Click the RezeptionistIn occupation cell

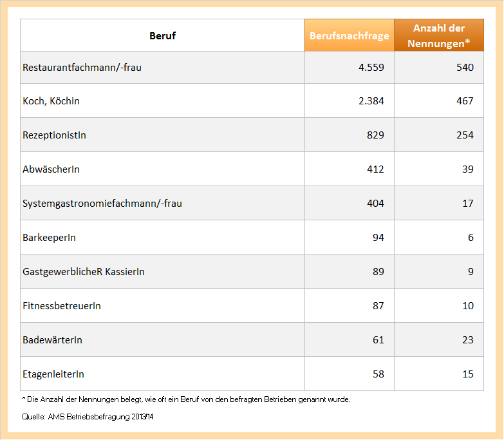[54, 135]
